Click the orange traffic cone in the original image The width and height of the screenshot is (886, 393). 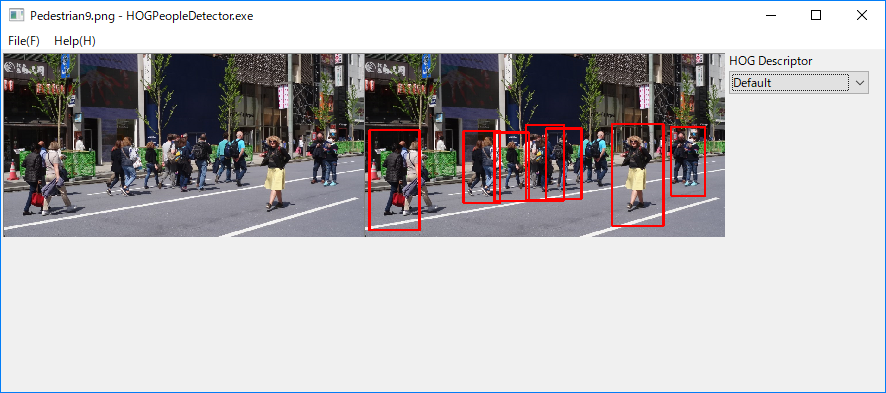click(x=12, y=171)
